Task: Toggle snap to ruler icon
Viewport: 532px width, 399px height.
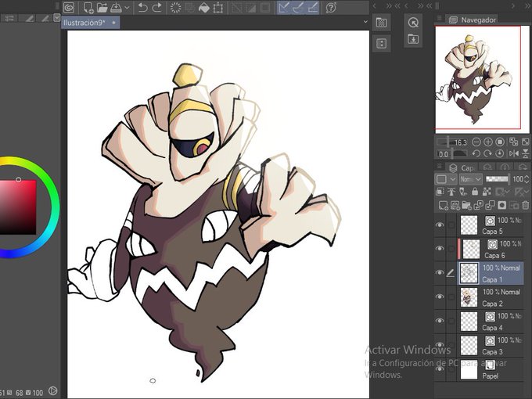Action: [x=284, y=8]
